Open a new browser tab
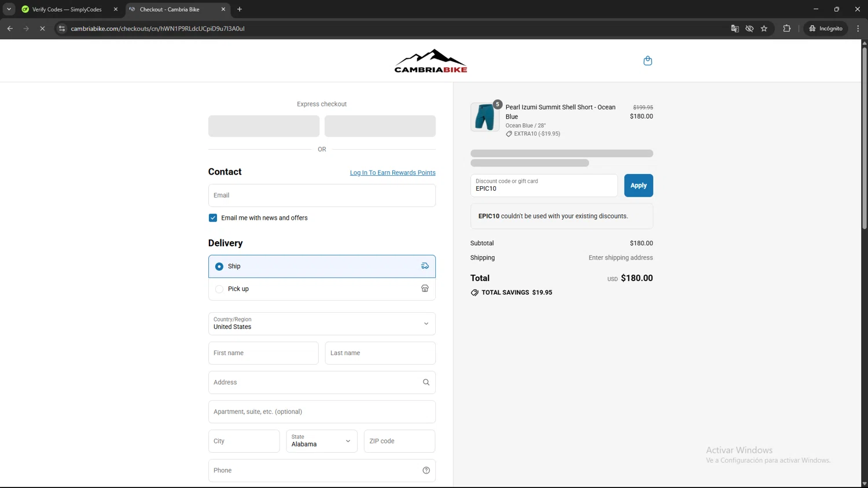Image resolution: width=868 pixels, height=488 pixels. click(240, 9)
